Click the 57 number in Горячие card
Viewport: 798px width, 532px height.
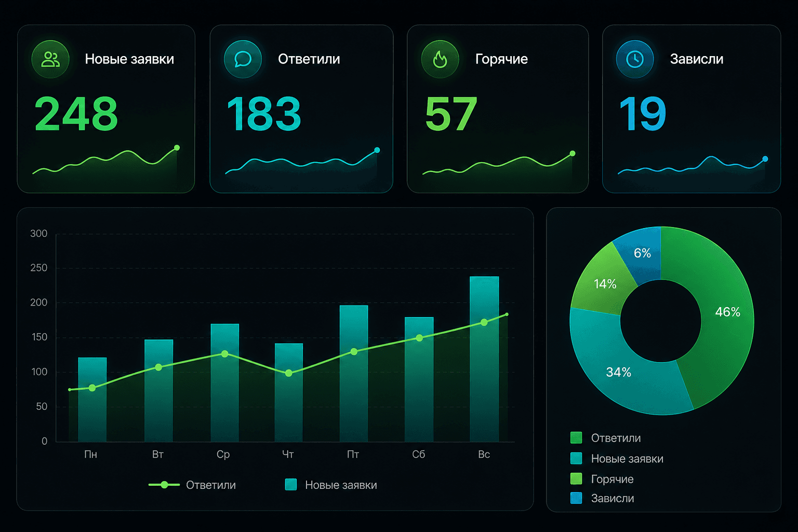(x=451, y=114)
